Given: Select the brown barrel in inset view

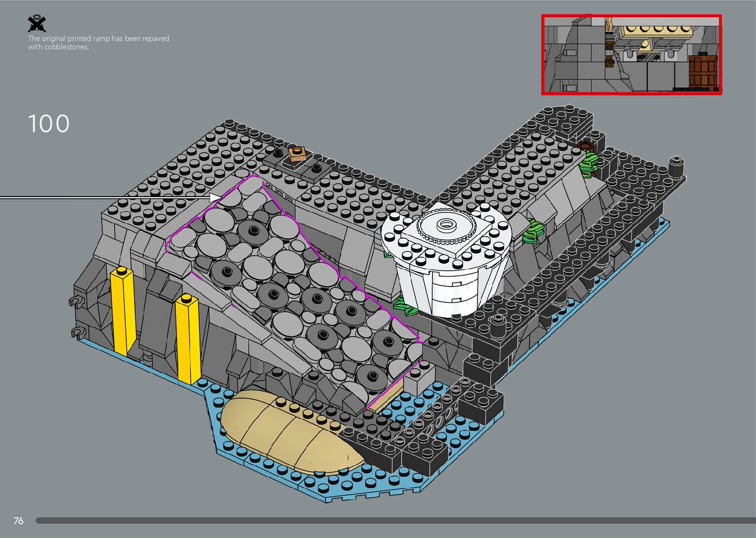Looking at the screenshot, I should pyautogui.click(x=702, y=72).
